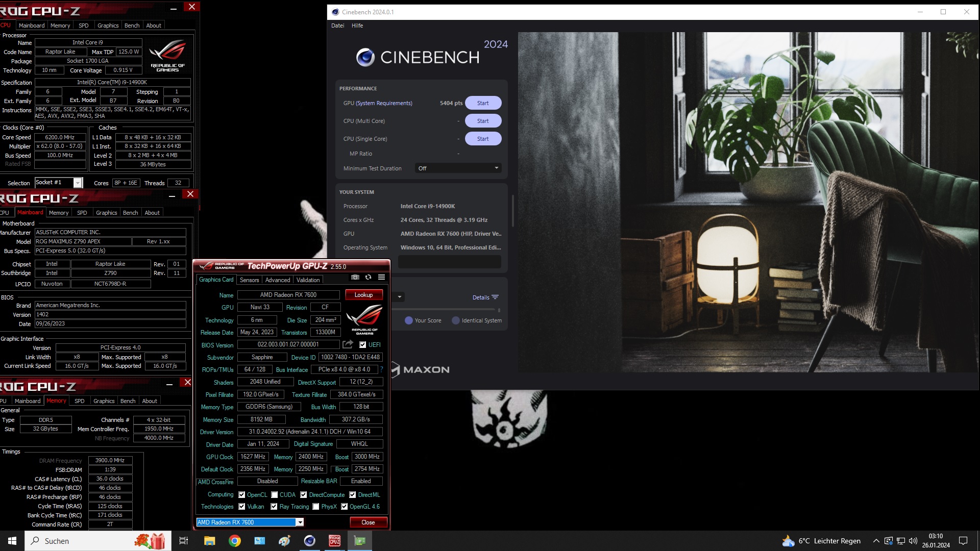Viewport: 980px width, 551px height.
Task: Click the Identical System legend dot
Action: [x=456, y=320]
